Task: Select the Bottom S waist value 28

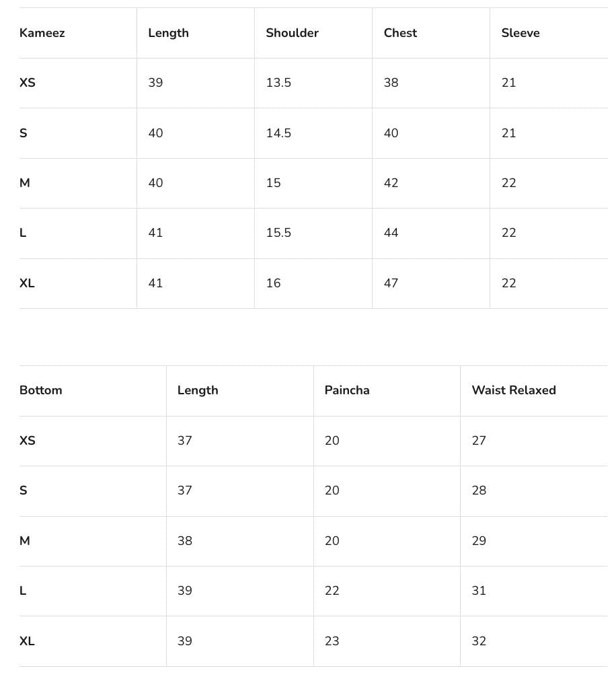Action: click(x=479, y=491)
